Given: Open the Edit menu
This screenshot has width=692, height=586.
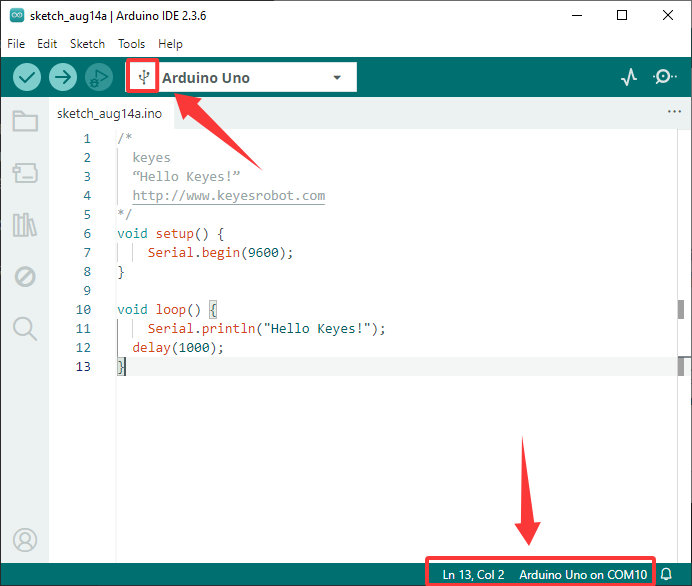Looking at the screenshot, I should click(x=47, y=44).
